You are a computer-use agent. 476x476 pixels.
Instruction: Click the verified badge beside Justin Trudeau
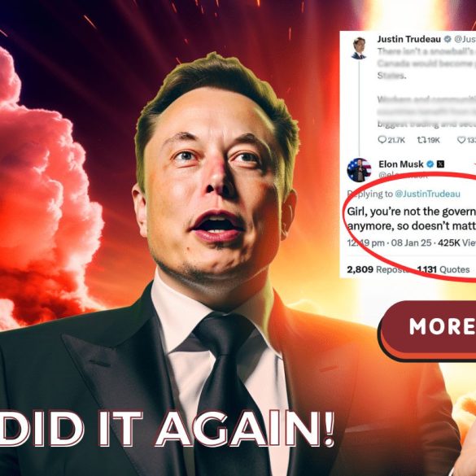(448, 39)
